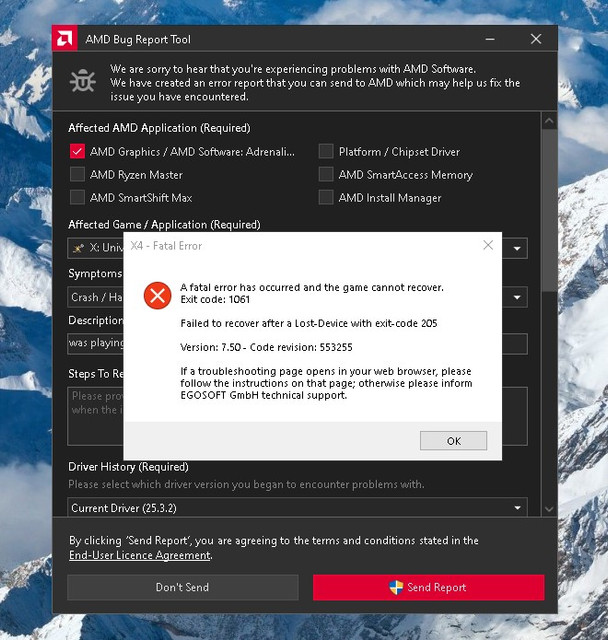The height and width of the screenshot is (640, 608).
Task: Click the vertical scrollbar thumb
Action: click(549, 210)
